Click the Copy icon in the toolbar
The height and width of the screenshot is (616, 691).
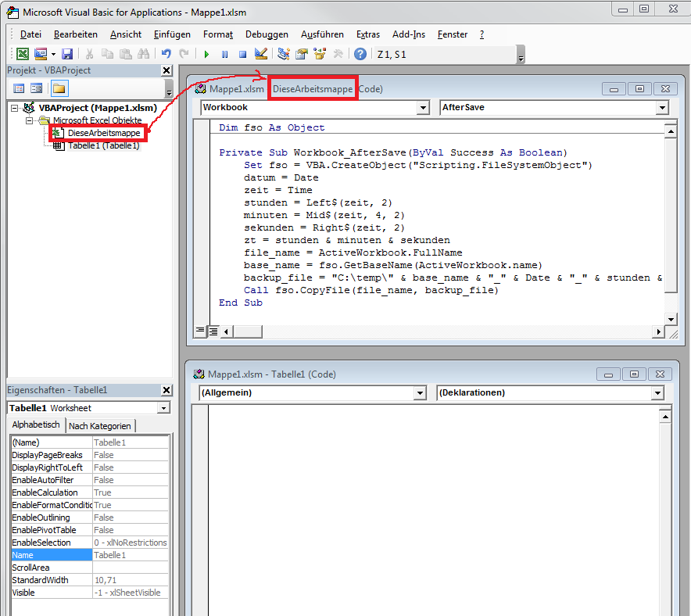108,54
